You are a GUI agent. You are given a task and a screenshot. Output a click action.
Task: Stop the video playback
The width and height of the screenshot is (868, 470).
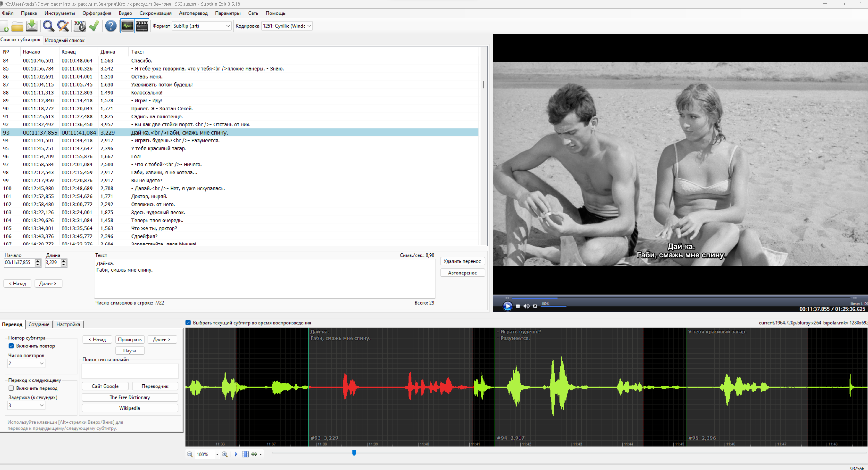point(518,306)
